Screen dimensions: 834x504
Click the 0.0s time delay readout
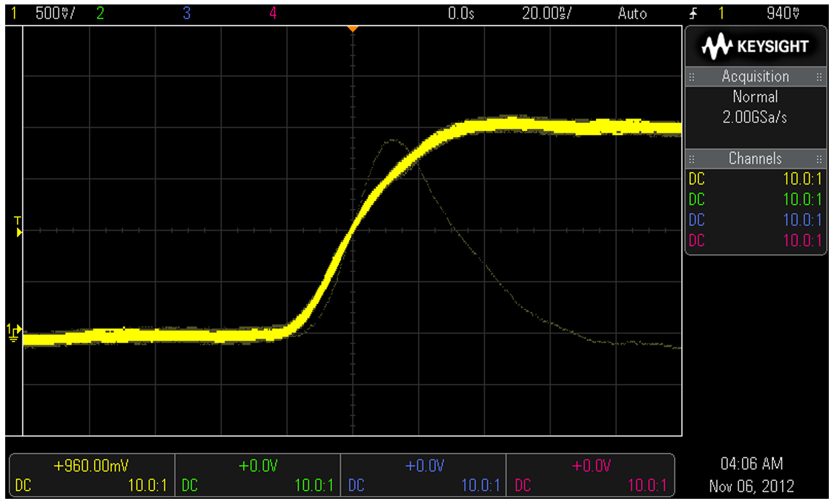click(x=461, y=13)
